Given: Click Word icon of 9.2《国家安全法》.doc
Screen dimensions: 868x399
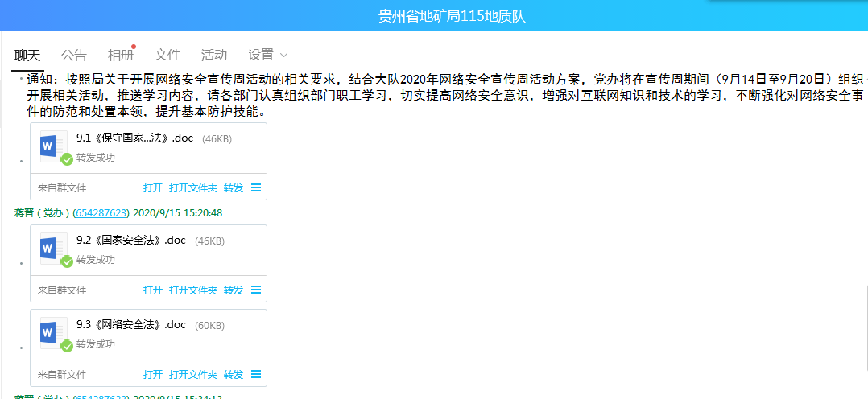Looking at the screenshot, I should pos(54,250).
